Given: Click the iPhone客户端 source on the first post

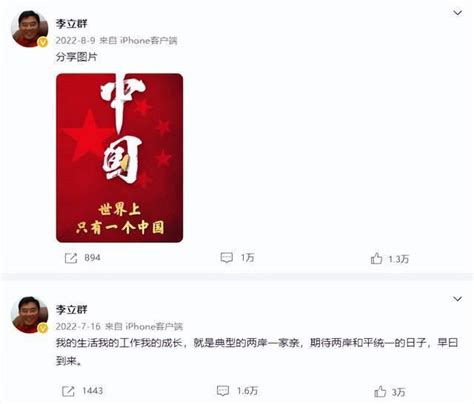Looking at the screenshot, I should [x=149, y=41].
